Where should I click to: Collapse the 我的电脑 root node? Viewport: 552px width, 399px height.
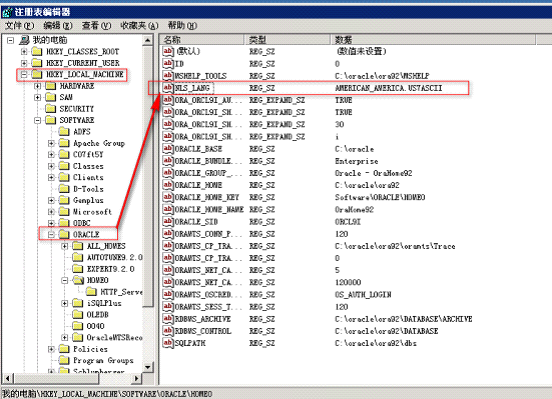[x=11, y=40]
